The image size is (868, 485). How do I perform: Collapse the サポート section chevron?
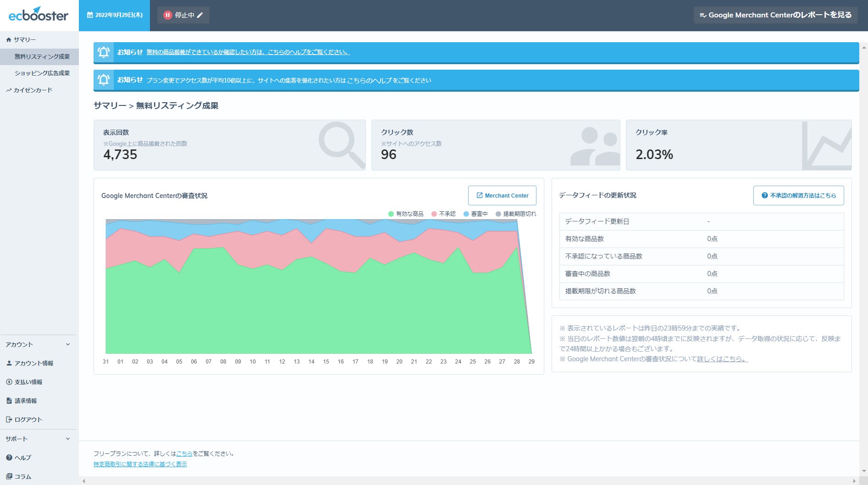point(68,439)
